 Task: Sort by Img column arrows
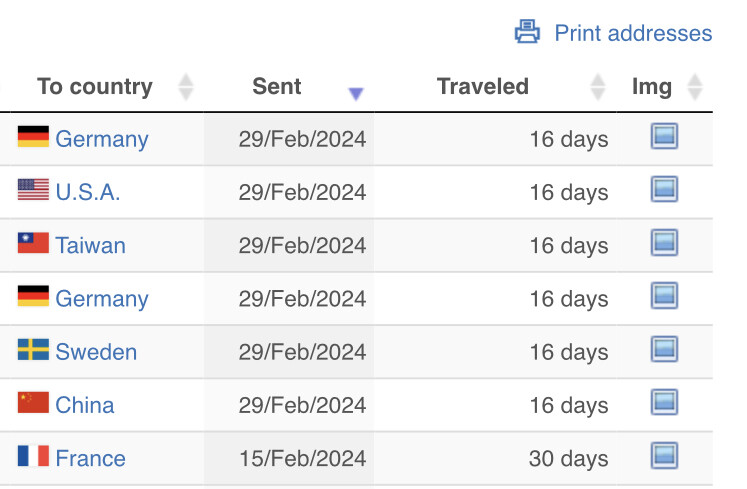pyautogui.click(x=695, y=87)
